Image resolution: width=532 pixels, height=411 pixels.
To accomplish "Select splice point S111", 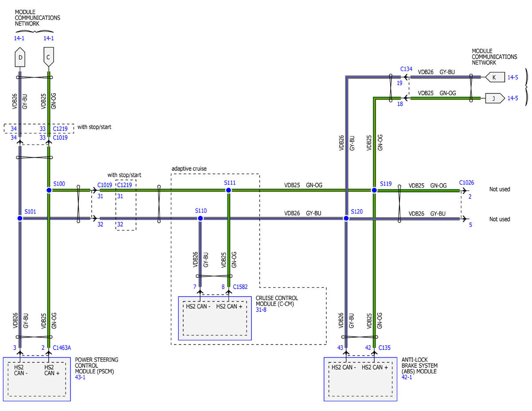I will coord(228,190).
